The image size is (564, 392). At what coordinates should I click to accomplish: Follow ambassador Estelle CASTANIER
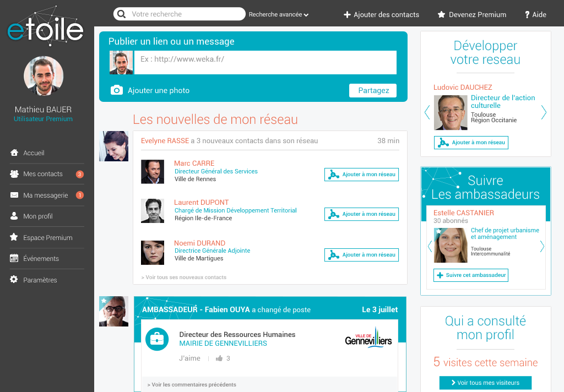[x=470, y=275]
